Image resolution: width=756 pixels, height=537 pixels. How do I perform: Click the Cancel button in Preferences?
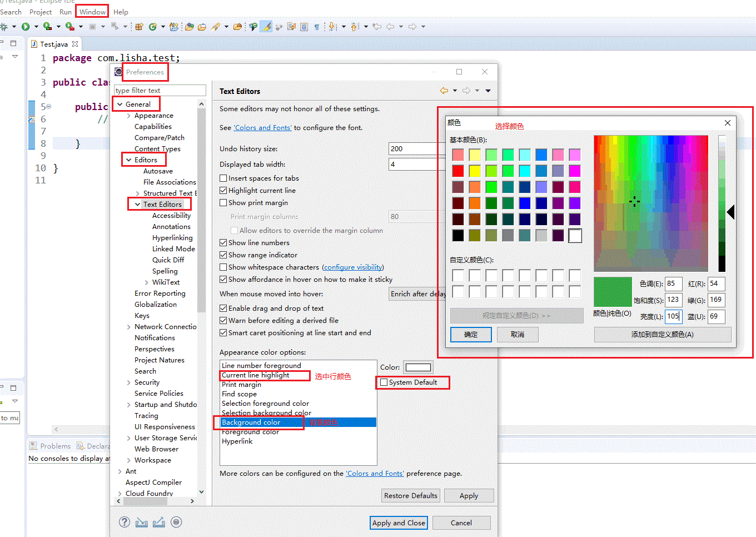(461, 523)
